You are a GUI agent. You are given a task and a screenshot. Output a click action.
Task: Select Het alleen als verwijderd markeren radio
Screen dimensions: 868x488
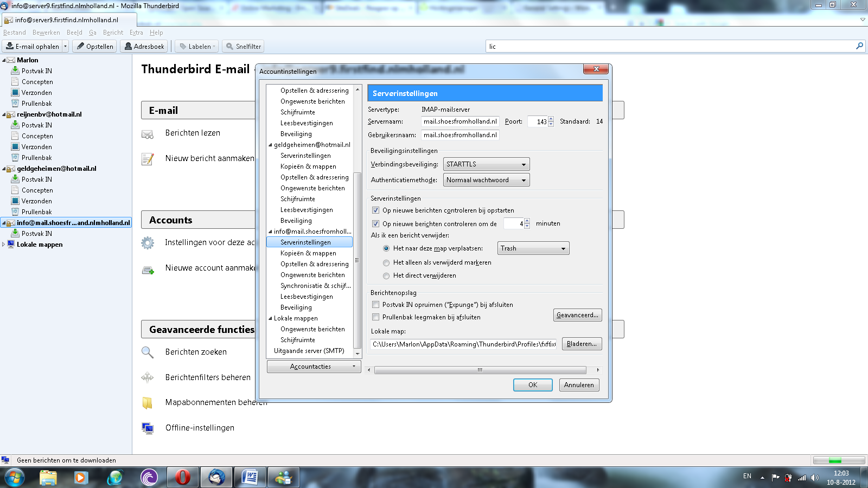pyautogui.click(x=386, y=262)
